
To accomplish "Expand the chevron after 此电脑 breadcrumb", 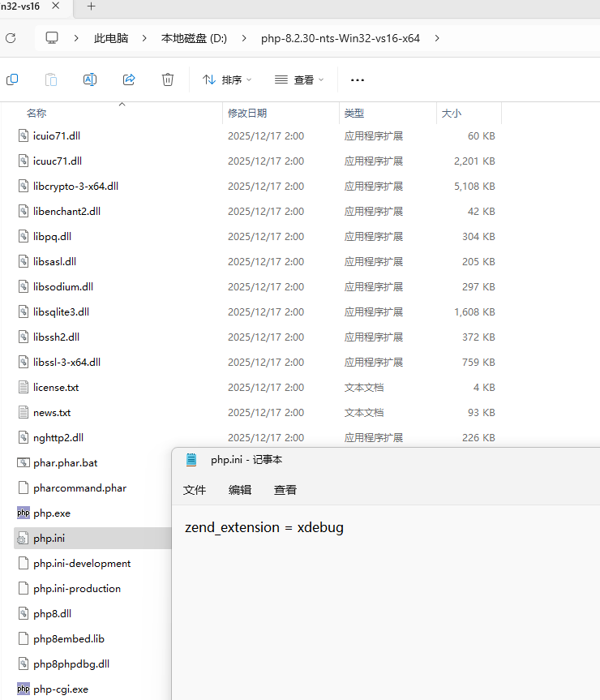I will [145, 38].
